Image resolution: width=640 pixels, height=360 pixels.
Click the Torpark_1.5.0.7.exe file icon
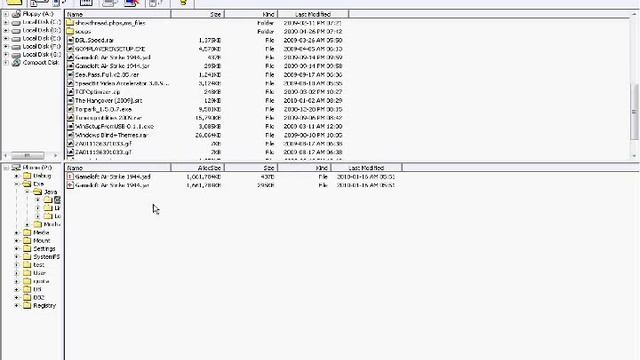pos(70,109)
